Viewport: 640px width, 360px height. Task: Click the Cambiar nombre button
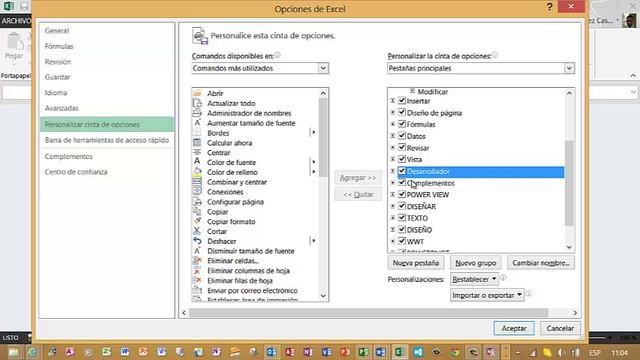pos(541,263)
